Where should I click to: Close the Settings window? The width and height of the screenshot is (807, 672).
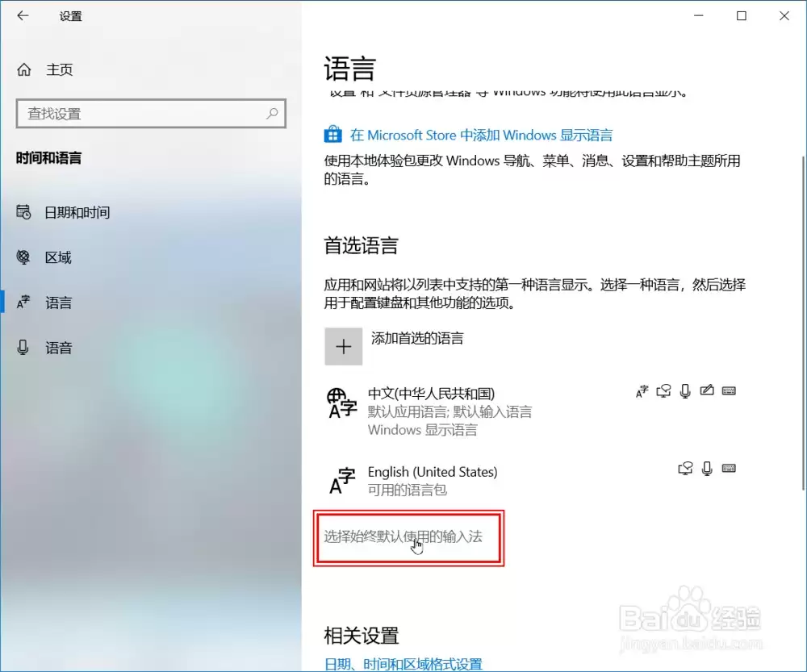click(784, 16)
